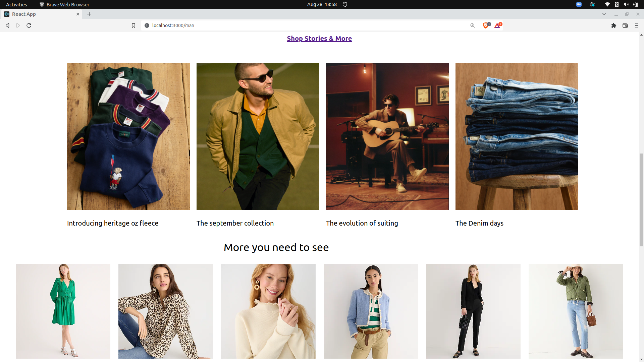Toggle notifications using the bell icon
The width and height of the screenshot is (644, 362).
point(345,4)
